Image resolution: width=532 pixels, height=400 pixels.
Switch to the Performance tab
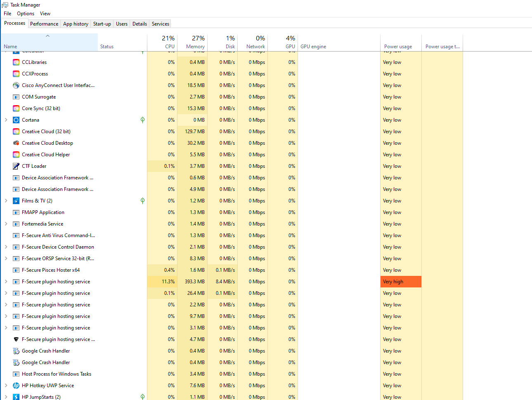pos(44,24)
